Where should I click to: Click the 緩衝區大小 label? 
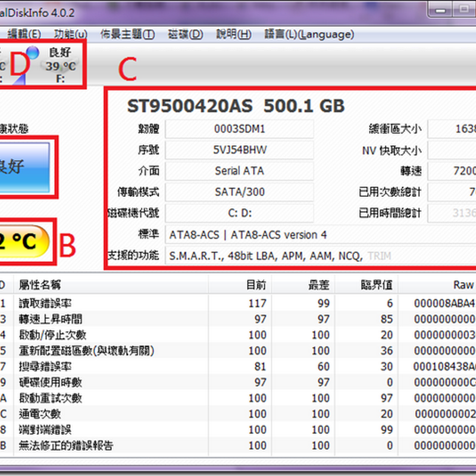[x=395, y=129]
